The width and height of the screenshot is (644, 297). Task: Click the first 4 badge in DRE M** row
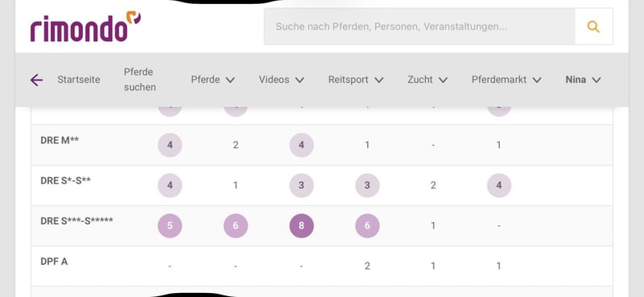pyautogui.click(x=170, y=145)
